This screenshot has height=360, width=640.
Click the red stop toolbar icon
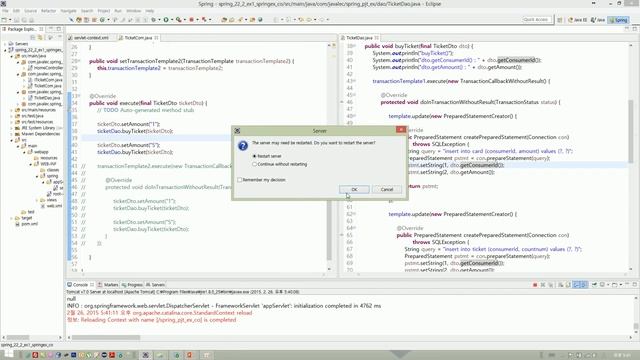coord(191,20)
